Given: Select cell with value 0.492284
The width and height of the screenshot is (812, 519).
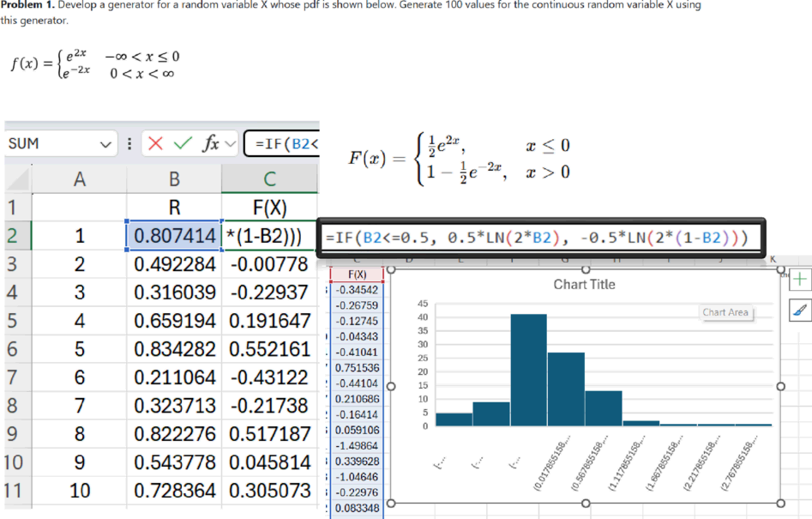Looking at the screenshot, I should coord(174,264).
